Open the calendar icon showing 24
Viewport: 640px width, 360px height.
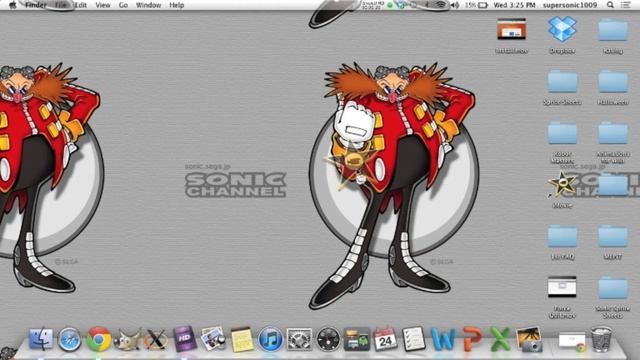385,339
